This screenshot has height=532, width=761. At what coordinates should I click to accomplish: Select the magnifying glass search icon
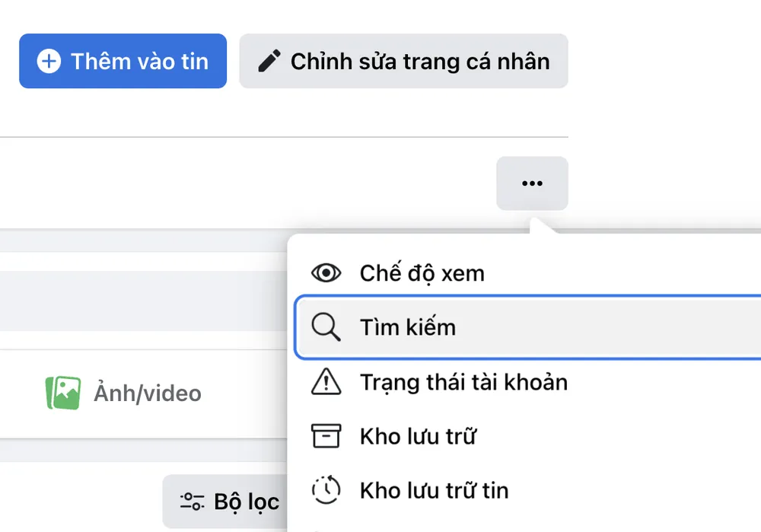click(x=326, y=327)
